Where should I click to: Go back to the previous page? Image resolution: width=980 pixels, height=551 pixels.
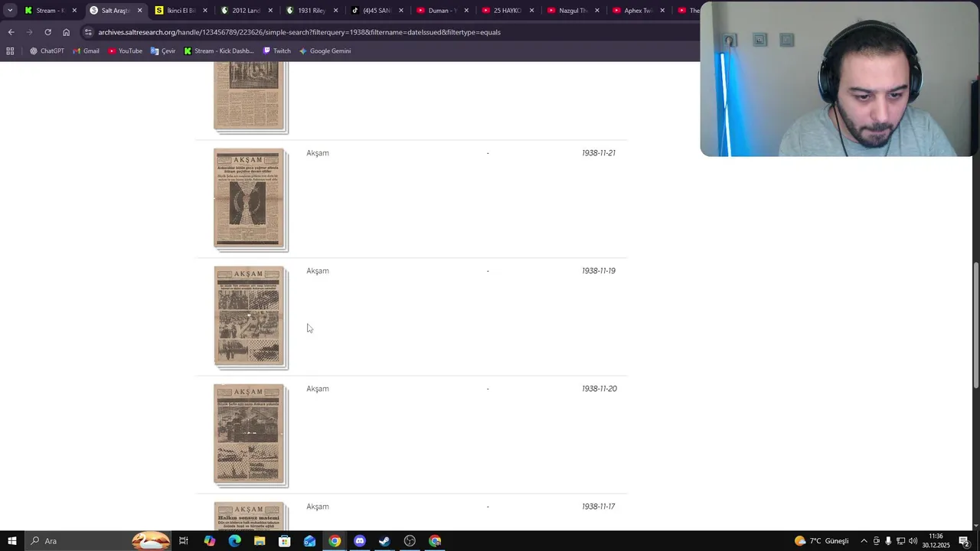(x=11, y=32)
